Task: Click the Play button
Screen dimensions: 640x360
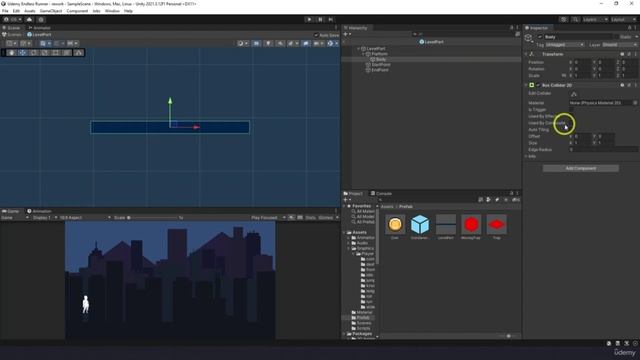Action: click(309, 19)
